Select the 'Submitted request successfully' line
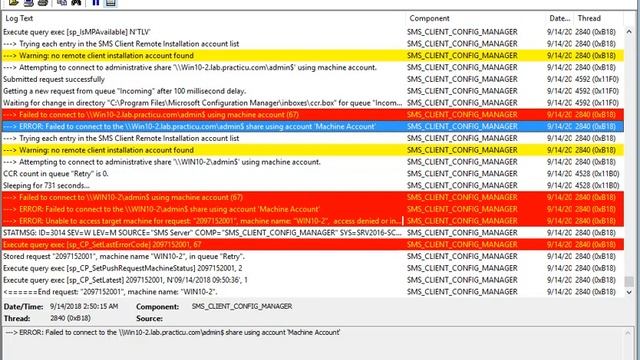Image resolution: width=640 pixels, height=360 pixels. click(x=313, y=79)
